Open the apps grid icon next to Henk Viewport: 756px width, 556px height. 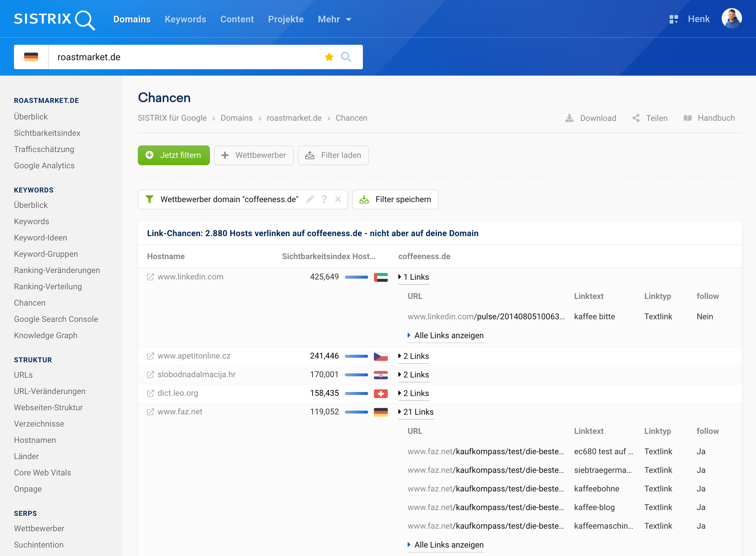point(674,19)
